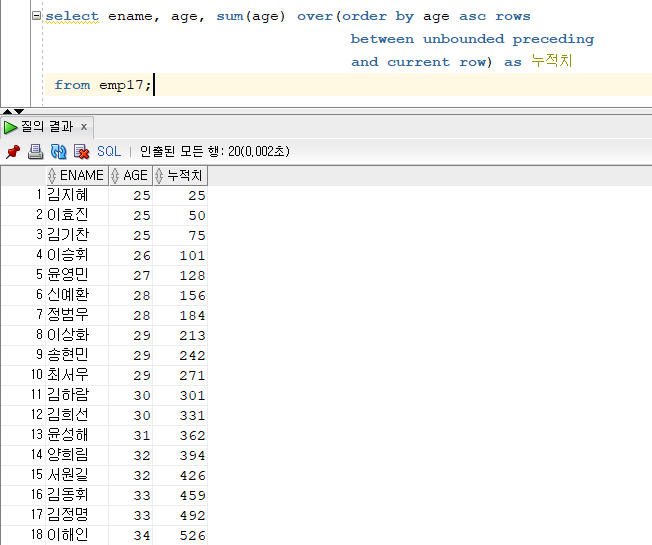Click the 'select' keyword in editor
This screenshot has width=652, height=545.
[72, 16]
